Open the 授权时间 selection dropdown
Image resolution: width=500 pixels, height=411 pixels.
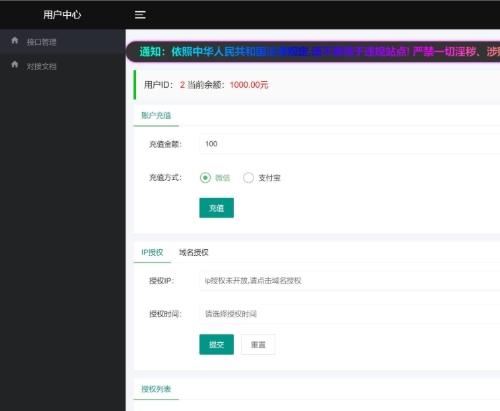349,314
